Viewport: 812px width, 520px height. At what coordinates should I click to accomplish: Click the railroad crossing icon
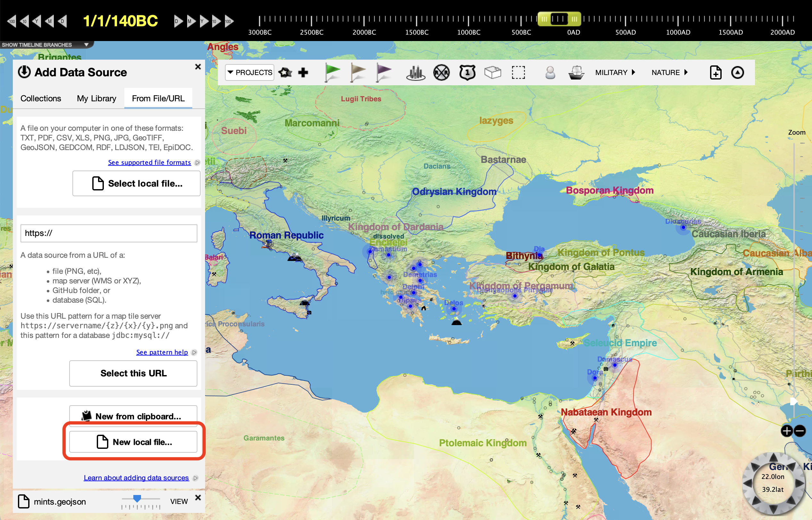coord(441,72)
